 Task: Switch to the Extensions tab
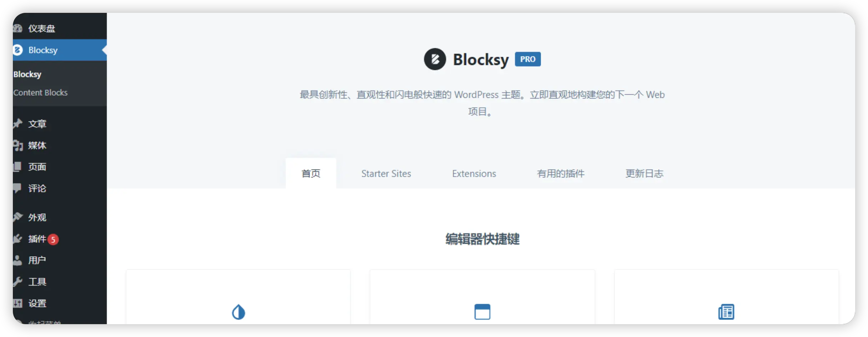pos(474,173)
